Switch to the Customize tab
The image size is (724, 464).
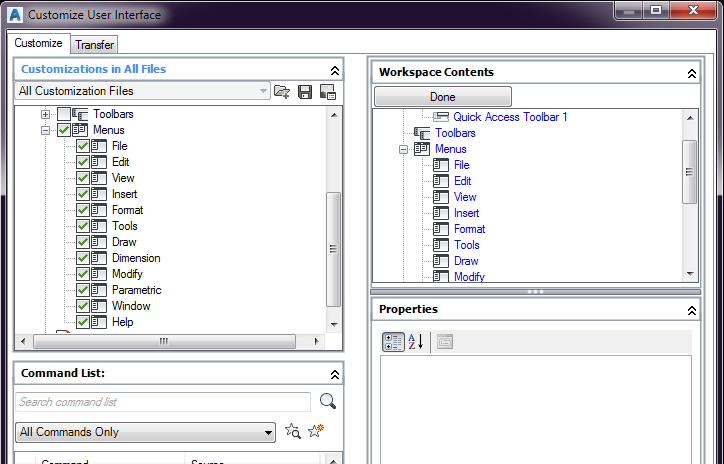[x=38, y=43]
